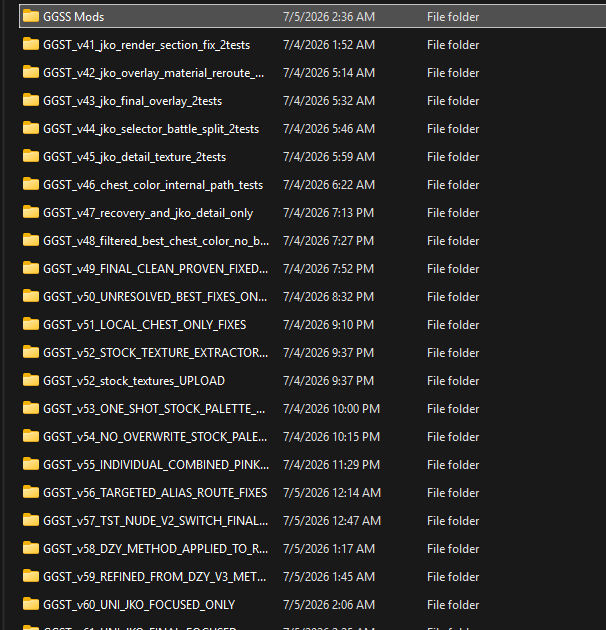Select folder name GGST_v58_DZY_METHOD_APPLIED_TO_R...

[x=156, y=549]
